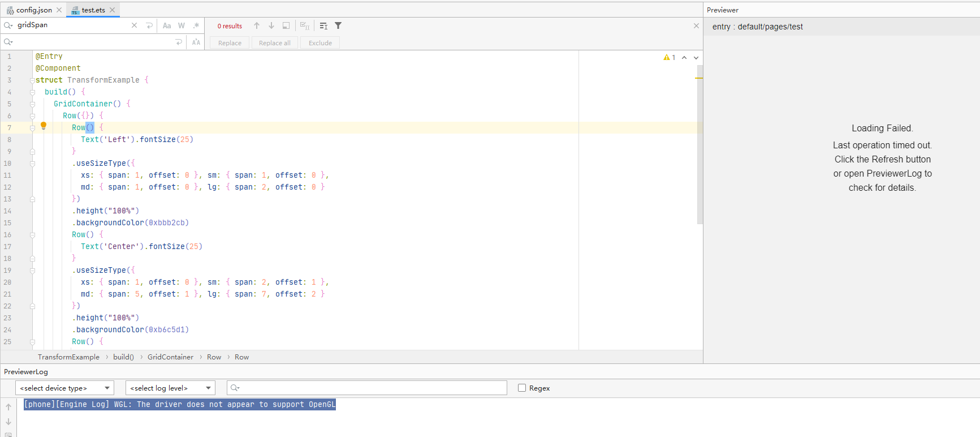Toggle Match Case (Aa) option

167,25
